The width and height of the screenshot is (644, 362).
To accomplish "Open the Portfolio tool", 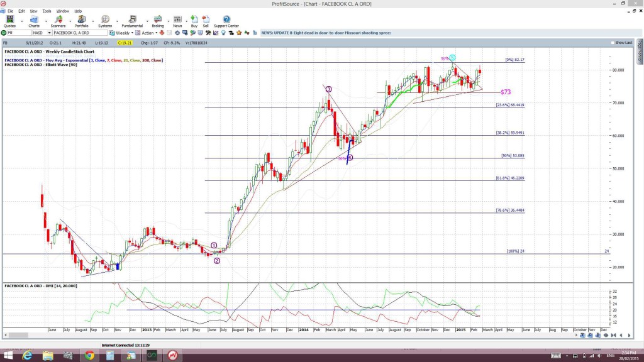I will click(81, 21).
